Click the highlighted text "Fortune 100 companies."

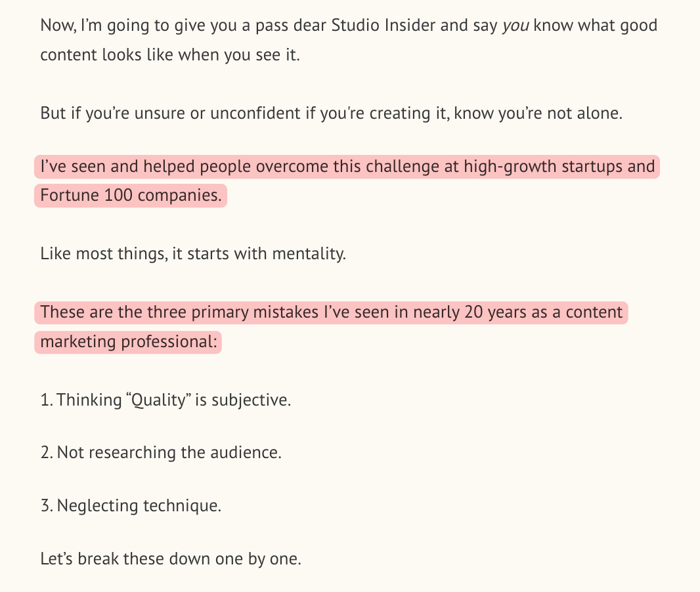(x=131, y=196)
